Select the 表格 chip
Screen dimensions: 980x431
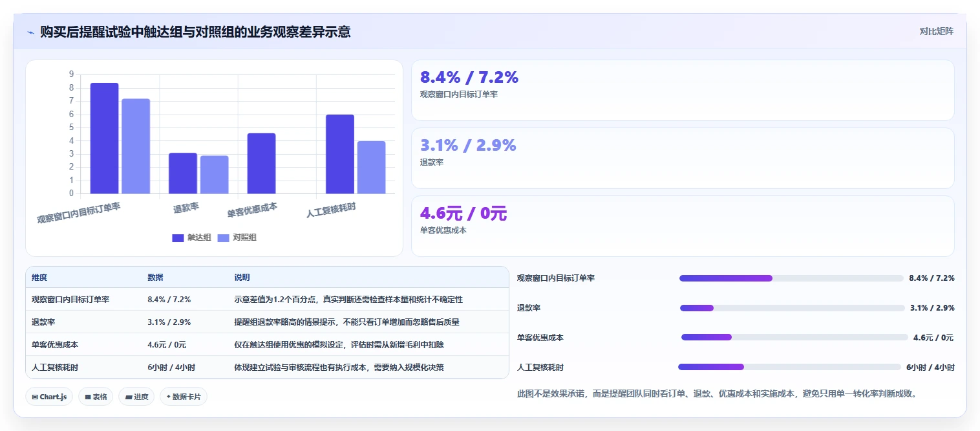(96, 397)
